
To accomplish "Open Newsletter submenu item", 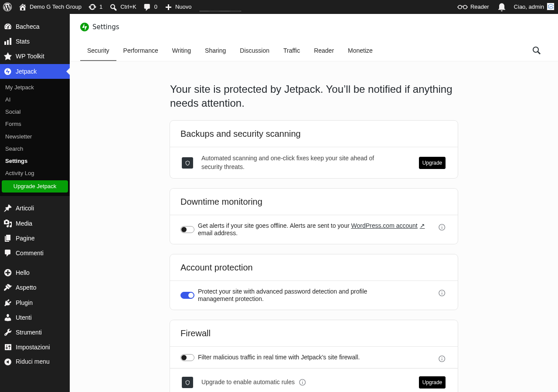I will (35, 137).
